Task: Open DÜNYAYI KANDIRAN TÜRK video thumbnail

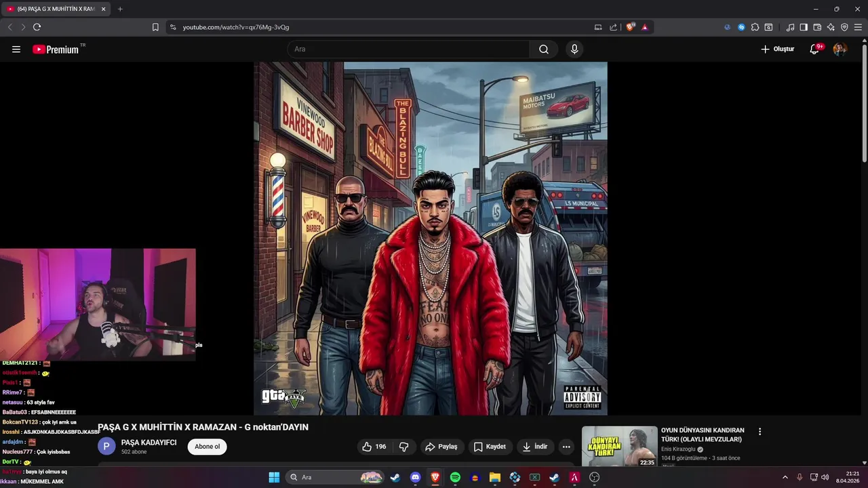Action: 619,446
